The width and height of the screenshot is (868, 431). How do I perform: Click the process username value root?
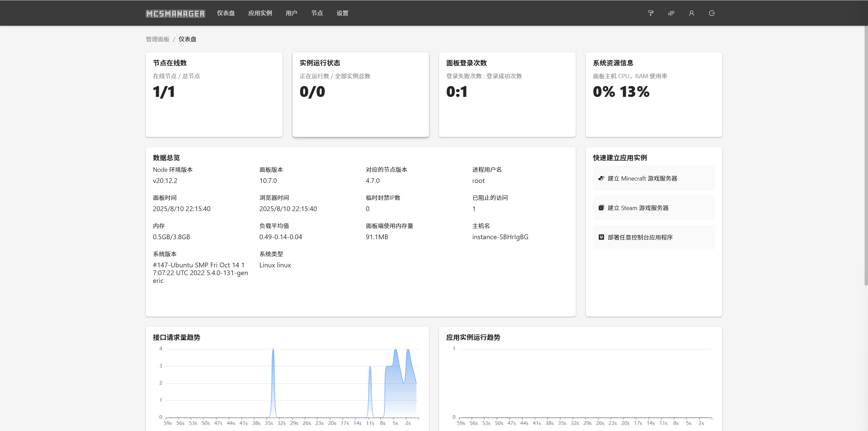point(478,181)
